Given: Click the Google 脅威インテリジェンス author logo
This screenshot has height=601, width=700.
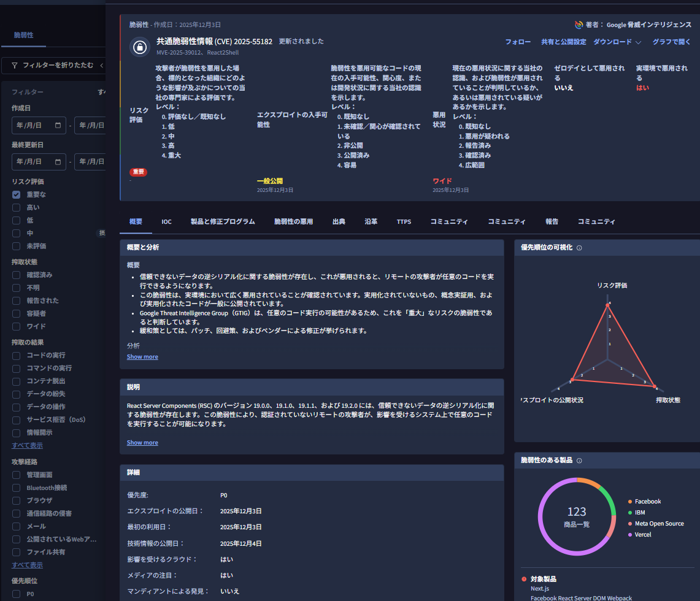Looking at the screenshot, I should (x=579, y=25).
